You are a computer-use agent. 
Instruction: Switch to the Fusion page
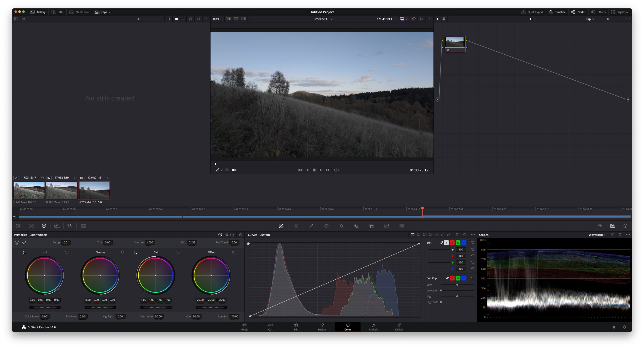click(322, 327)
